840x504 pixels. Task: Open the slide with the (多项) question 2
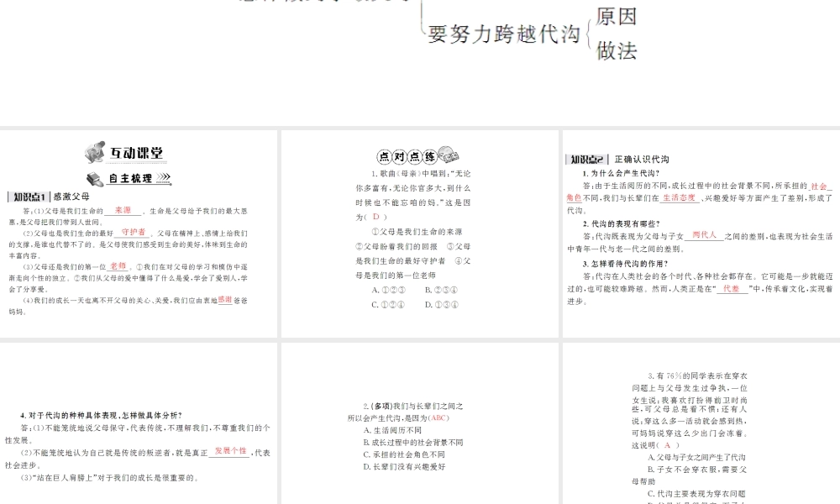pos(420,423)
